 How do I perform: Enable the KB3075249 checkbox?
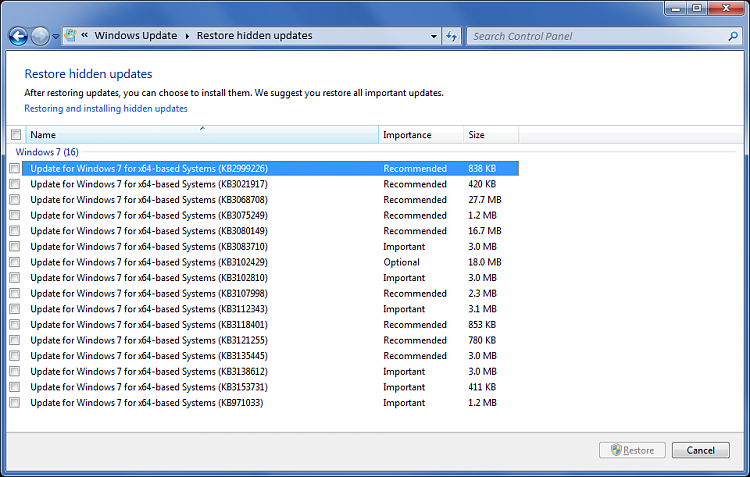coord(15,215)
